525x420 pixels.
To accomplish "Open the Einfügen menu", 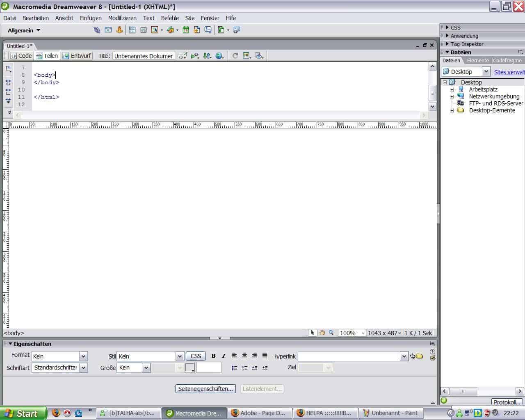I will pyautogui.click(x=91, y=18).
